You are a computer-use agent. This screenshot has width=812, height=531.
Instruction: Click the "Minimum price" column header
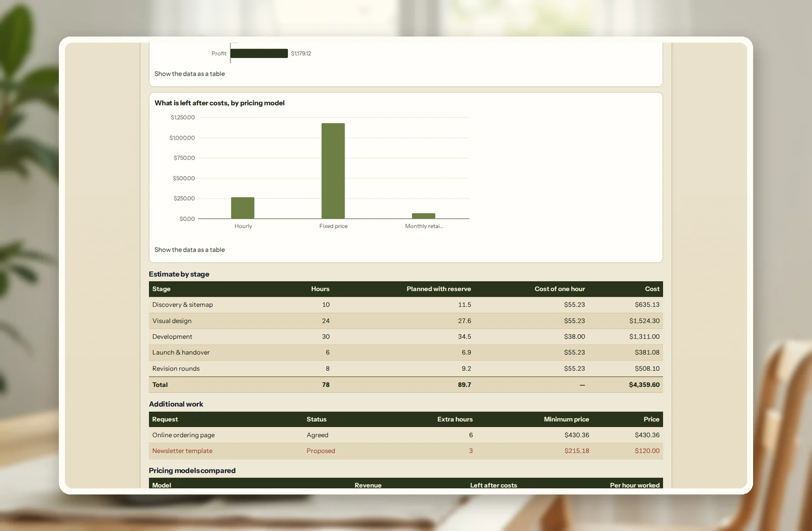coord(566,419)
